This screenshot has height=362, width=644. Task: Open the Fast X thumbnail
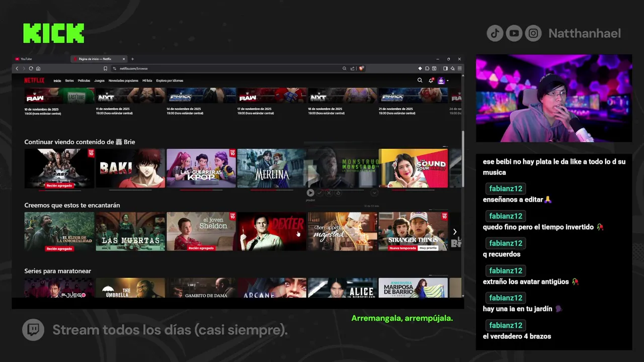point(59,168)
